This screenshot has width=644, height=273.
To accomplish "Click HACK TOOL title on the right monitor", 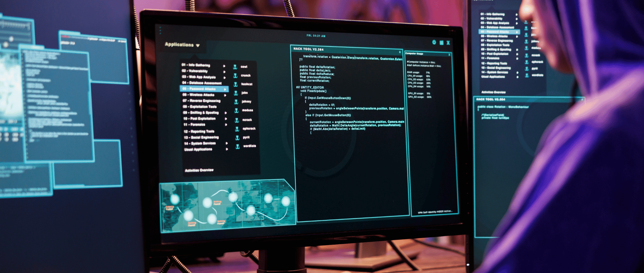I will click(x=491, y=100).
